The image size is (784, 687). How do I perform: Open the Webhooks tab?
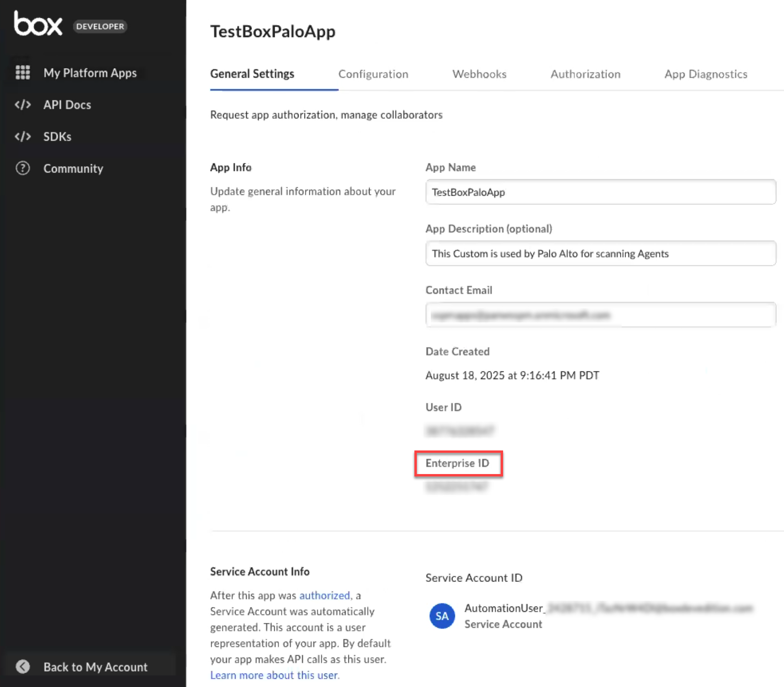[479, 74]
